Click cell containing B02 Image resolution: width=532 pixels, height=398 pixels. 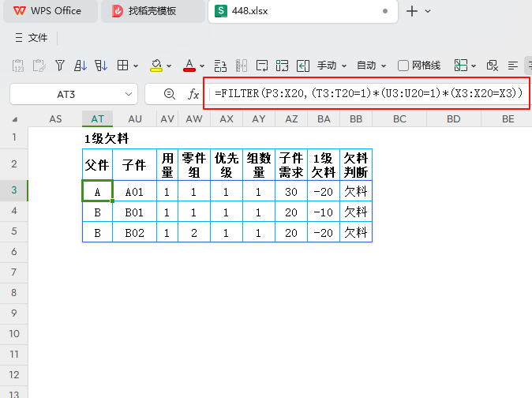pyautogui.click(x=134, y=233)
